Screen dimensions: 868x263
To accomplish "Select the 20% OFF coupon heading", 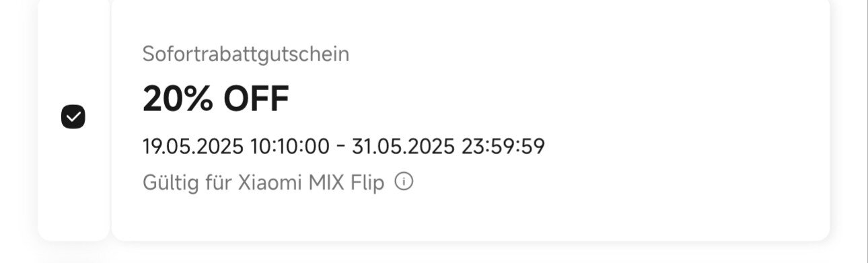I will (x=215, y=99).
